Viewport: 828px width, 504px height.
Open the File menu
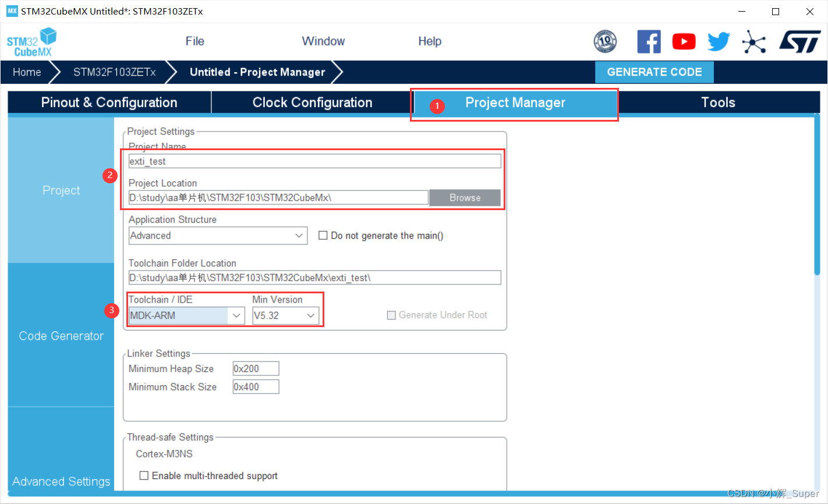tap(194, 41)
